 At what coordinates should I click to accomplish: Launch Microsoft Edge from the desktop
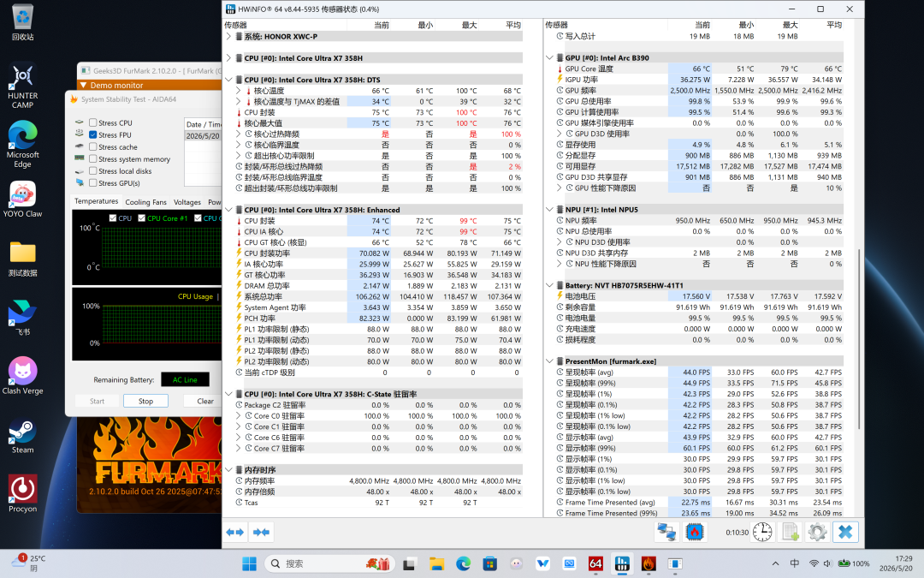pyautogui.click(x=22, y=145)
